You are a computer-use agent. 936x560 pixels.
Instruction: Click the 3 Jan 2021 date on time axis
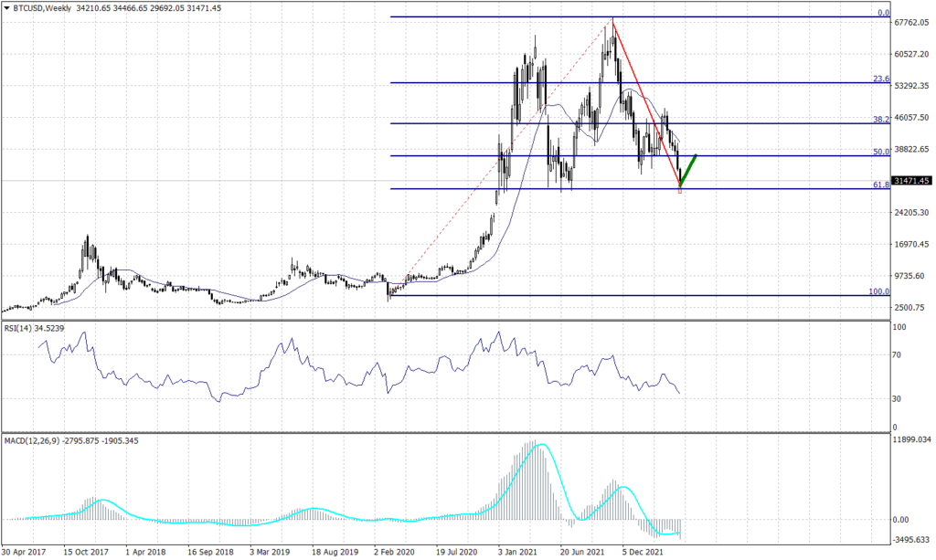click(x=516, y=552)
